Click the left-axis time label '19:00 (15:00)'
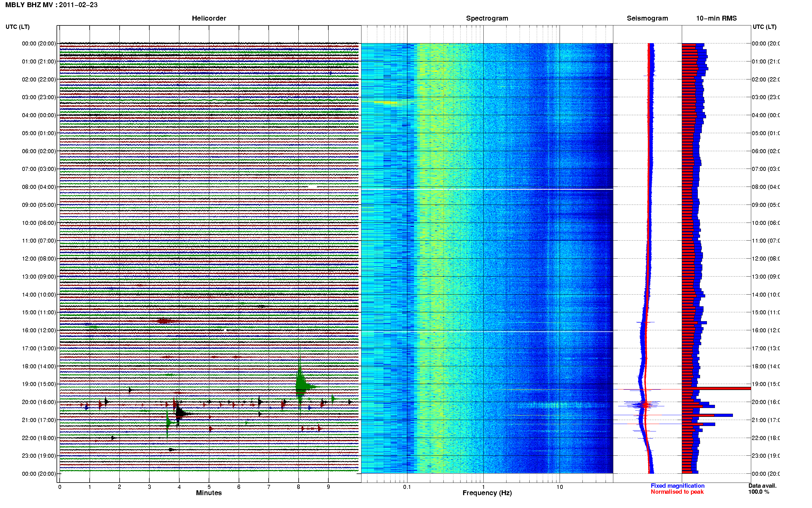The width and height of the screenshot is (812, 508). tap(39, 384)
